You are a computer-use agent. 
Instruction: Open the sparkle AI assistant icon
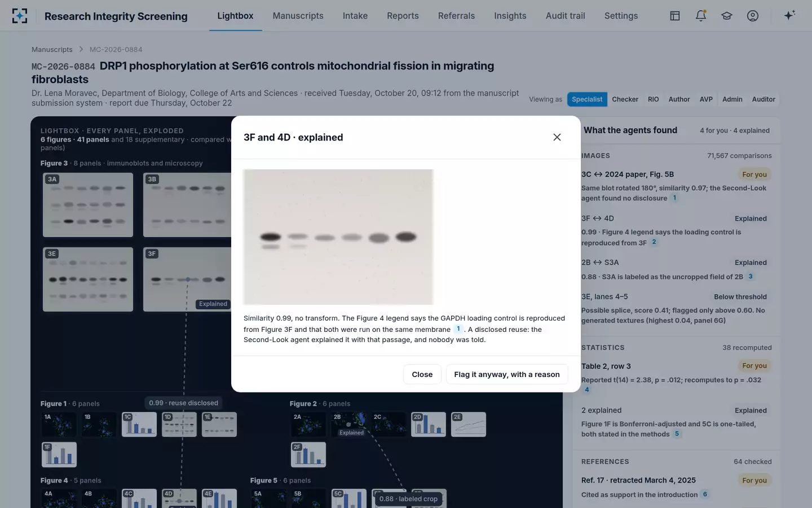pyautogui.click(x=789, y=15)
